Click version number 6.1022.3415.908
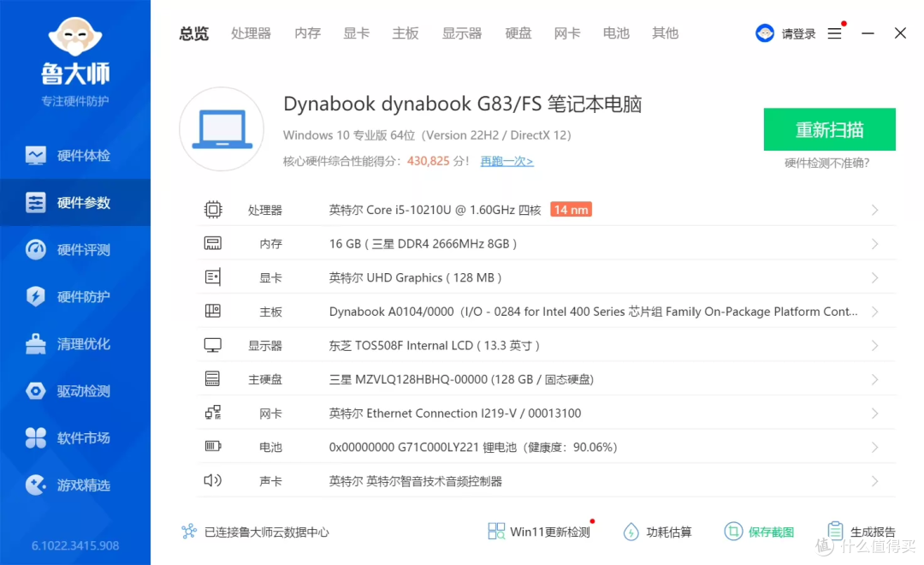The width and height of the screenshot is (924, 565). (x=74, y=545)
